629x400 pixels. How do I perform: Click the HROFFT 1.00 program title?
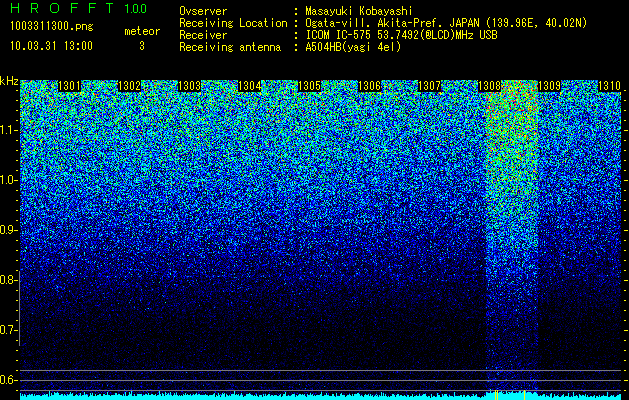[x=79, y=8]
